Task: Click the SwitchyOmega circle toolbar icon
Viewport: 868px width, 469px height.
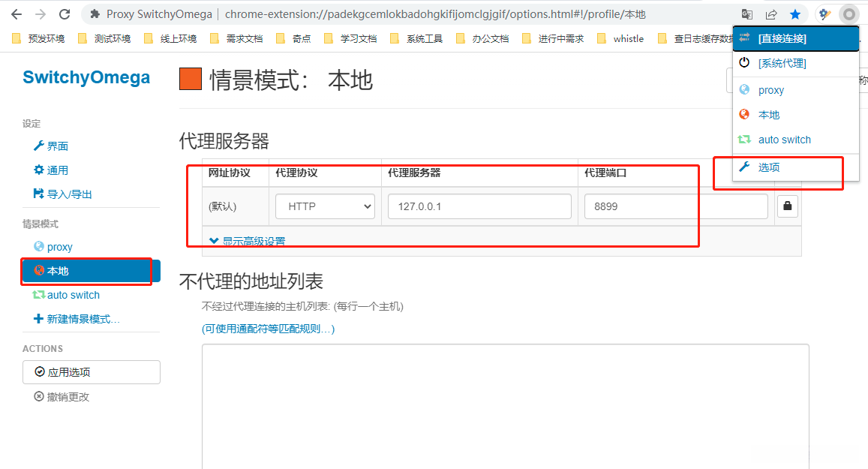Action: pyautogui.click(x=848, y=14)
